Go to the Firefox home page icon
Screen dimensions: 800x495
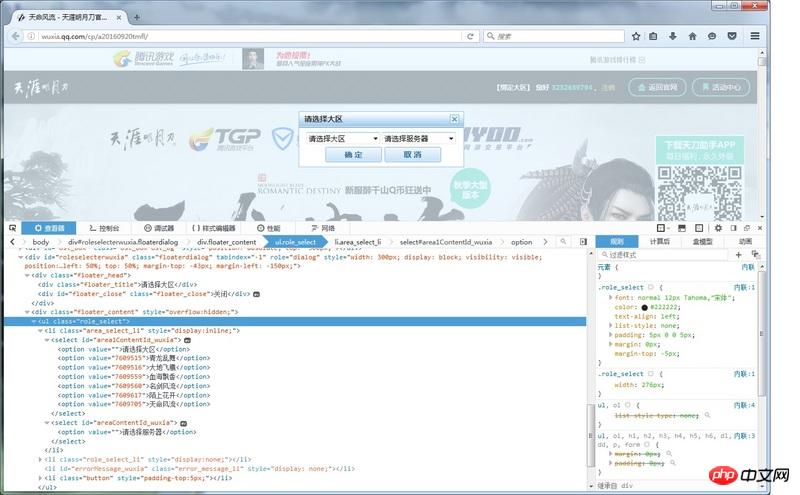click(692, 36)
